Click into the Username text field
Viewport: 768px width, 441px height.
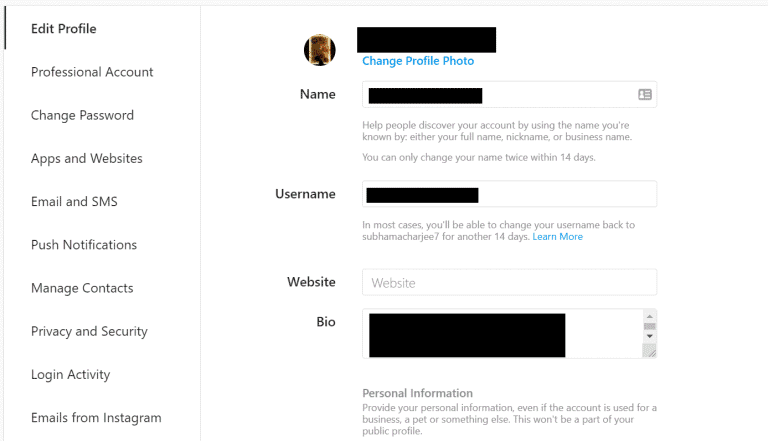(509, 194)
